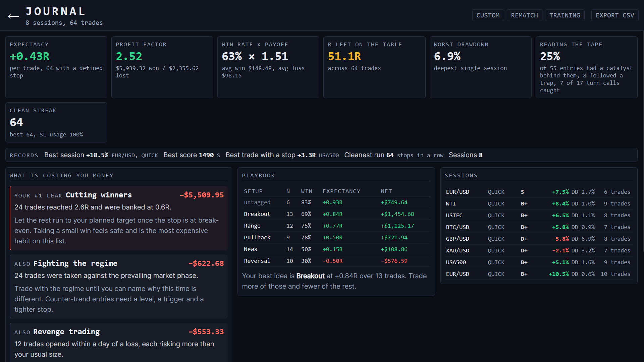Viewport: 644px width, 362px height.
Task: Select the CLEAN STREAK card
Action: tap(56, 122)
